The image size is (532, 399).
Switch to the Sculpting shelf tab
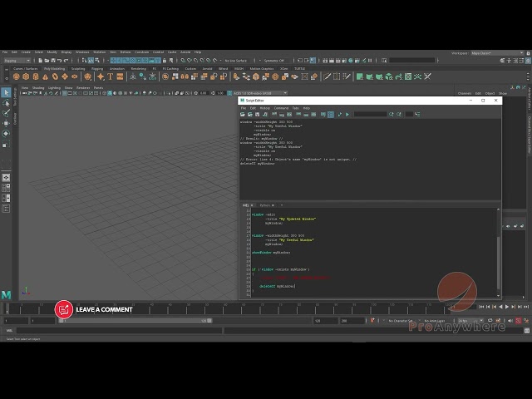tap(78, 68)
